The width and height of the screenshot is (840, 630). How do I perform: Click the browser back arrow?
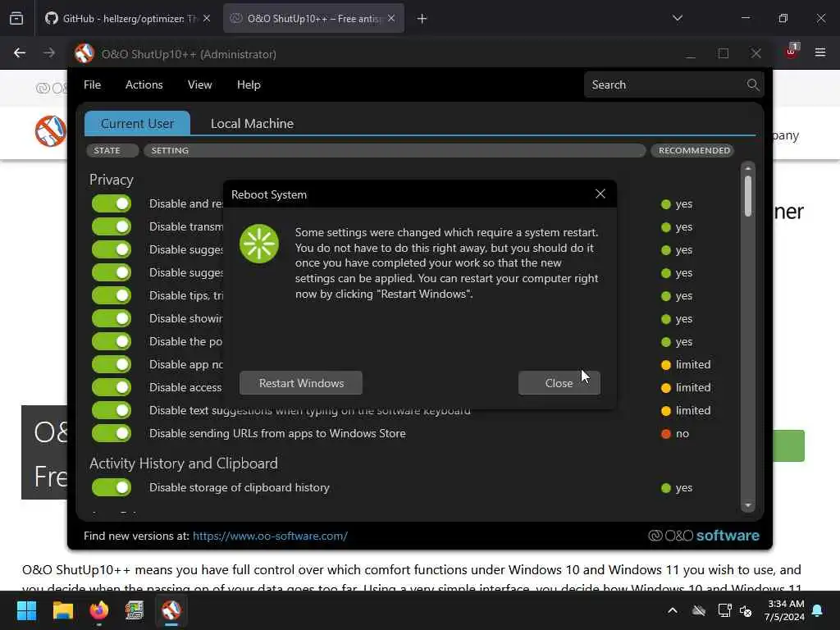tap(20, 53)
